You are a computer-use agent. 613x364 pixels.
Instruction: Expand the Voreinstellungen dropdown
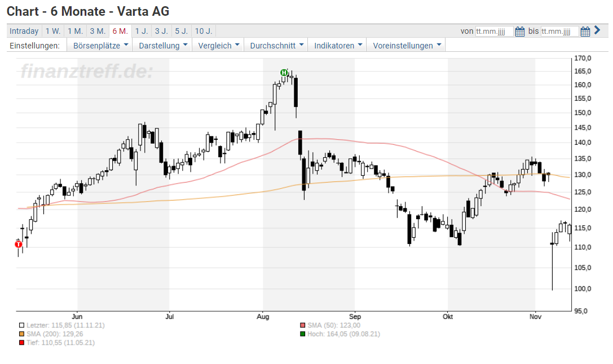click(x=406, y=45)
